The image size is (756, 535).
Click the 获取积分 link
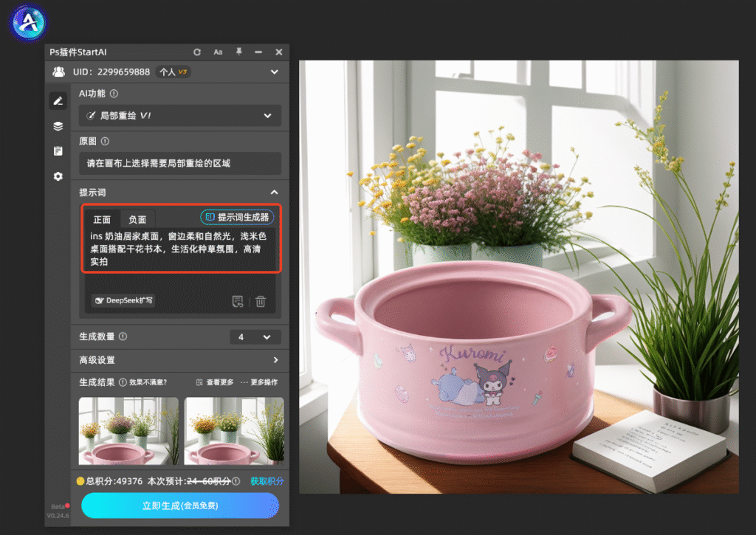pos(267,481)
